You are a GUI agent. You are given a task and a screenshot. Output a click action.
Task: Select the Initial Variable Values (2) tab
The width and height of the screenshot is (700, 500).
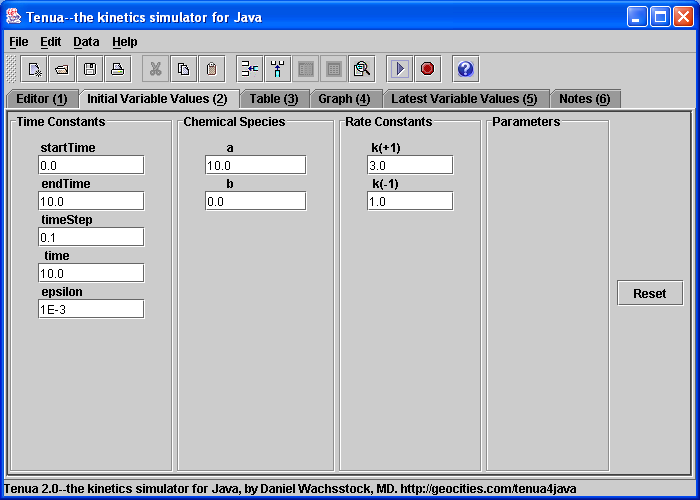tap(157, 99)
